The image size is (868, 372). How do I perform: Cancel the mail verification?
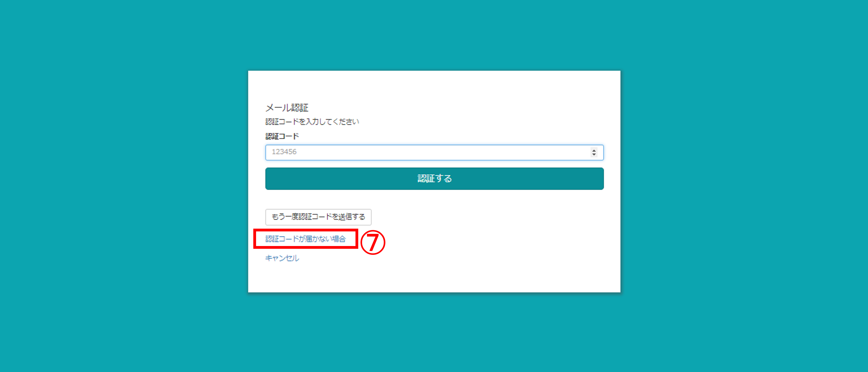coord(282,258)
